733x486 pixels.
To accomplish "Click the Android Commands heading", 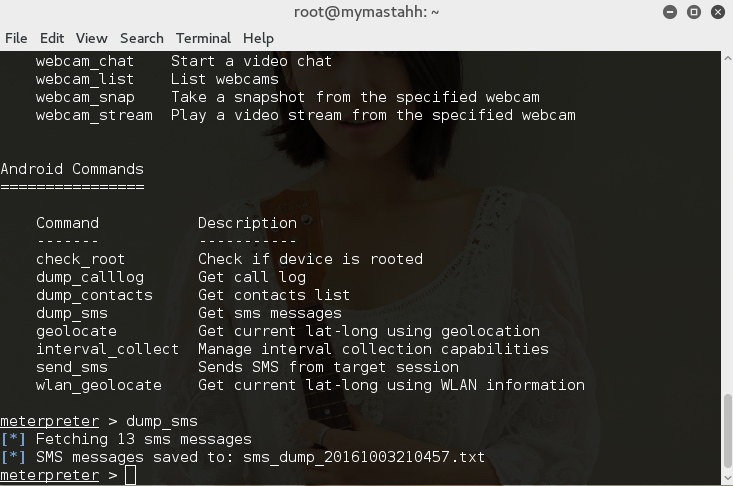I will coord(72,169).
